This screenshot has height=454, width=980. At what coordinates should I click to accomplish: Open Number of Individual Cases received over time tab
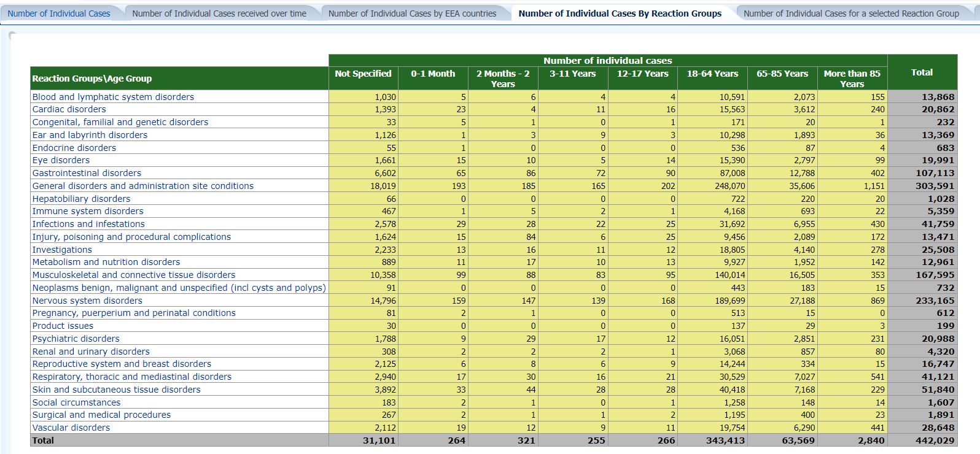(219, 13)
